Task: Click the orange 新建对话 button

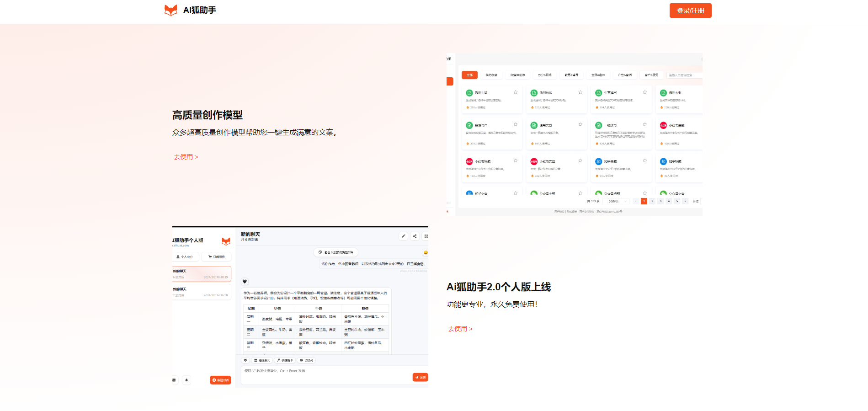Action: 220,380
